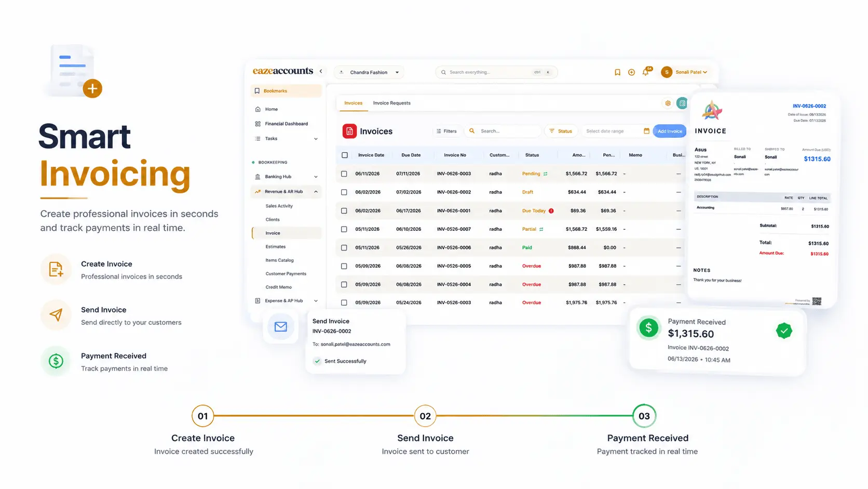Click the user avatar S icon
The height and width of the screenshot is (489, 868).
[x=667, y=72]
